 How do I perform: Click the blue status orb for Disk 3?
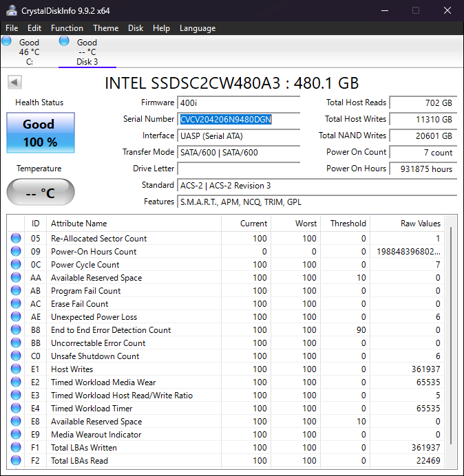pyautogui.click(x=64, y=41)
